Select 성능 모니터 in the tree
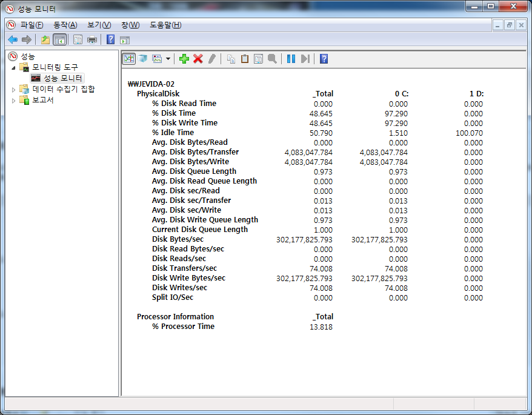The width and height of the screenshot is (532, 415). [63, 78]
